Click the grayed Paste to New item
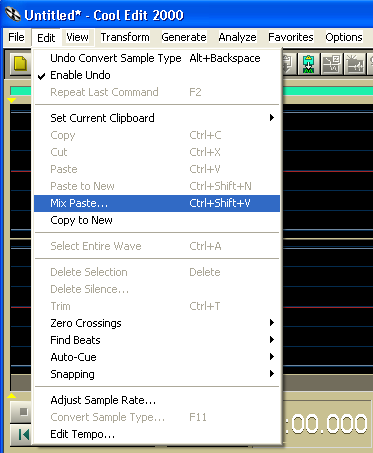 tap(157, 186)
